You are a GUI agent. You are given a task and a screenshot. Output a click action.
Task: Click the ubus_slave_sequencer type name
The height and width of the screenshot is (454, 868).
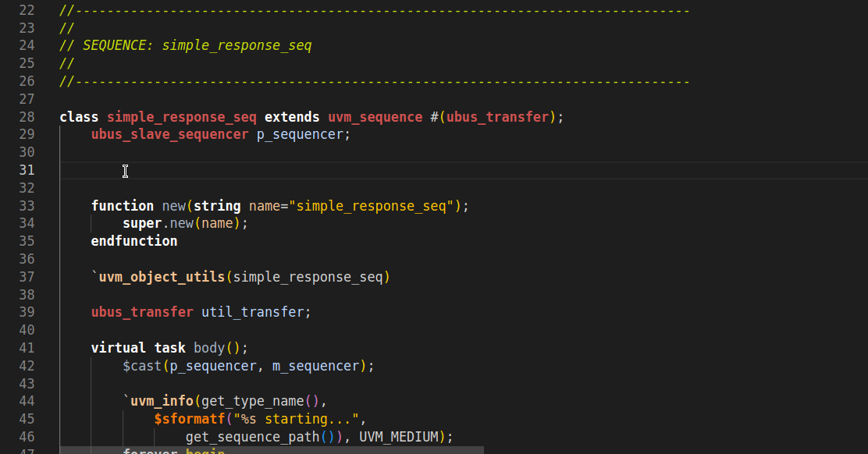tap(169, 133)
